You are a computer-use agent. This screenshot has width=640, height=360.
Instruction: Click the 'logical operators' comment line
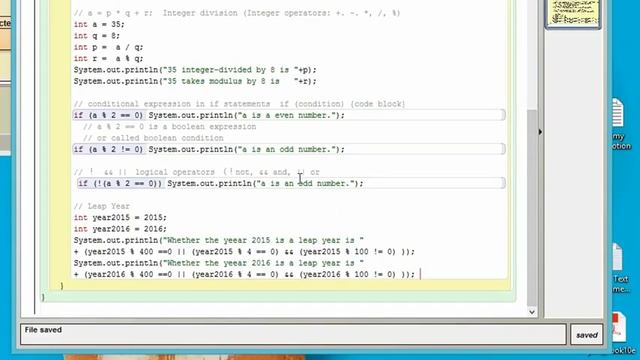[x=197, y=172]
